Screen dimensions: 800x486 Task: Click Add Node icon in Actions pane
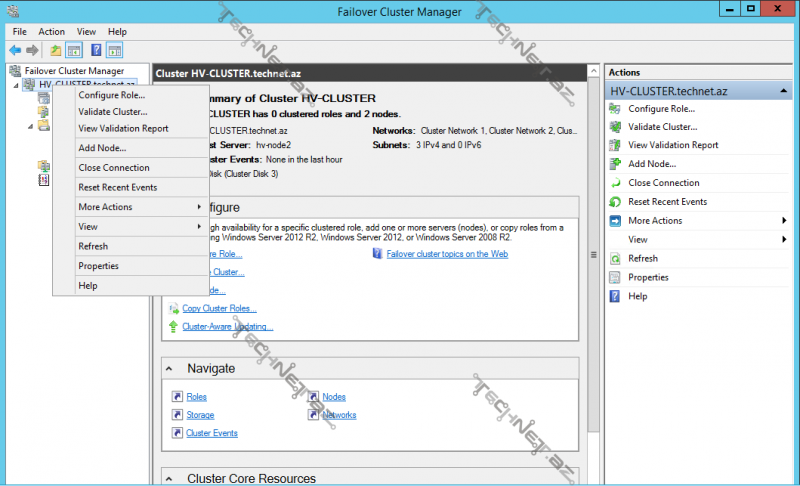615,164
